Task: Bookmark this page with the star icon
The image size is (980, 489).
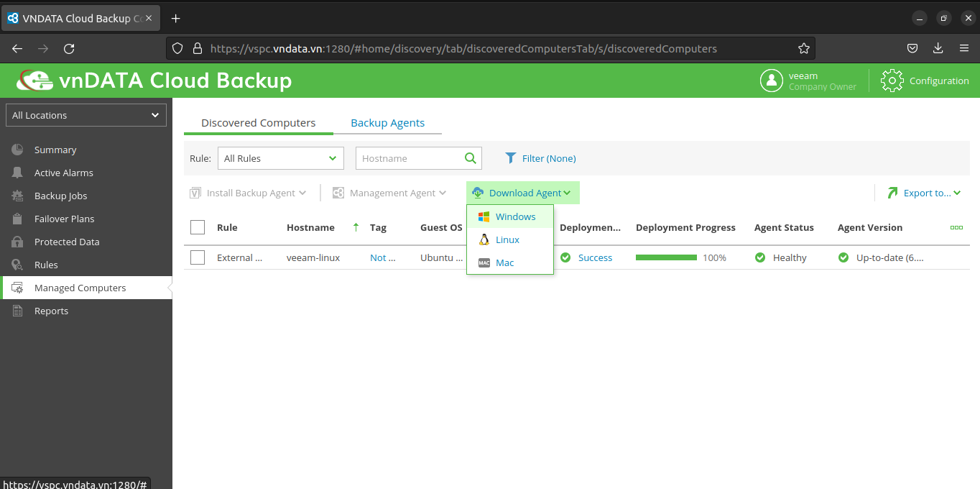Action: [804, 49]
